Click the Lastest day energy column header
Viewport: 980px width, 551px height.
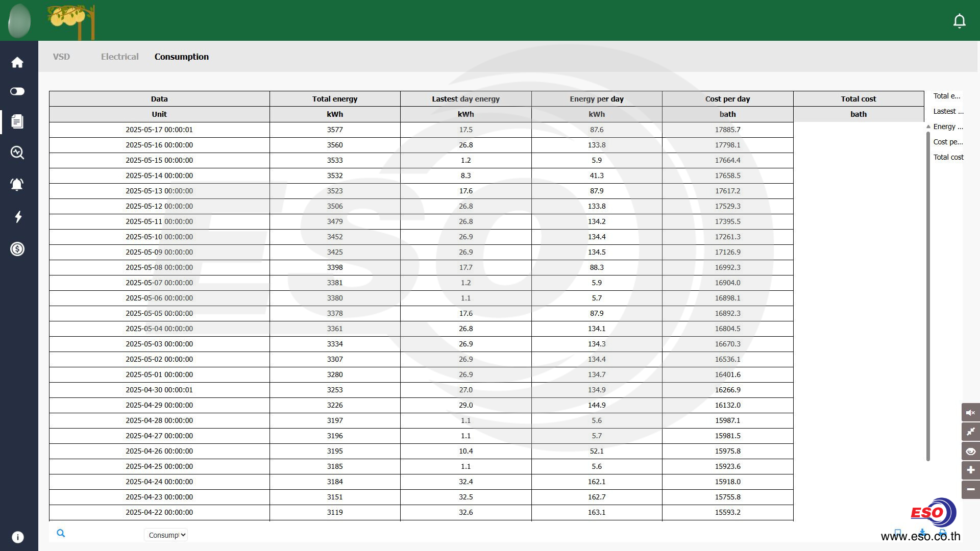pyautogui.click(x=465, y=99)
